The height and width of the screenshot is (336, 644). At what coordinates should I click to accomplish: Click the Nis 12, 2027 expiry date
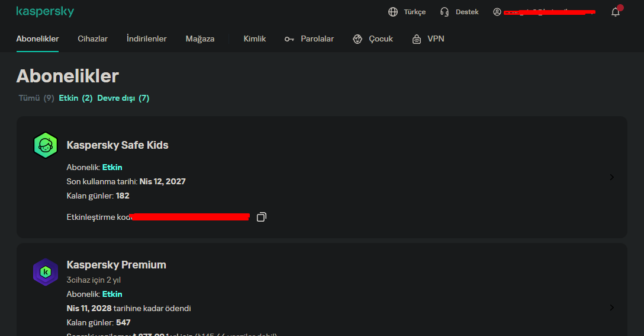tap(162, 181)
